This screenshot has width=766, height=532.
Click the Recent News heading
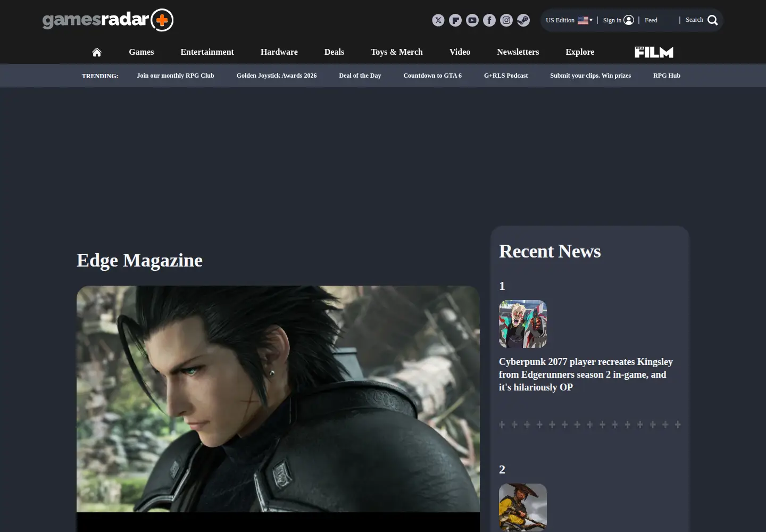coord(550,251)
